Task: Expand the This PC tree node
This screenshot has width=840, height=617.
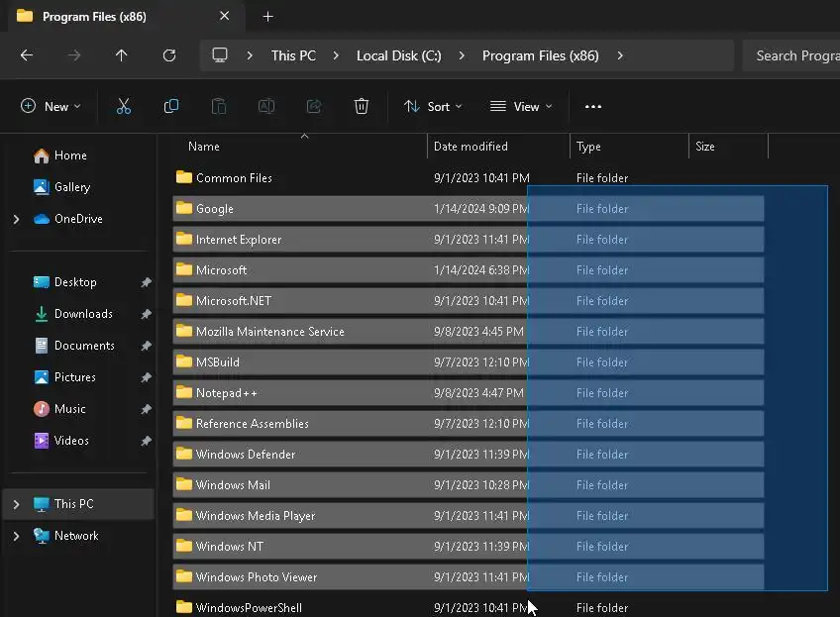Action: click(16, 504)
